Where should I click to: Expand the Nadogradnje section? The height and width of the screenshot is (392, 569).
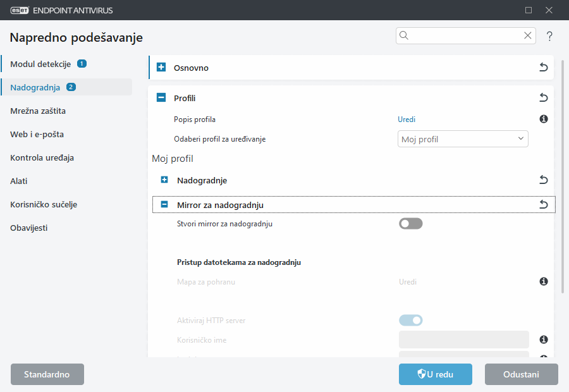click(x=164, y=180)
